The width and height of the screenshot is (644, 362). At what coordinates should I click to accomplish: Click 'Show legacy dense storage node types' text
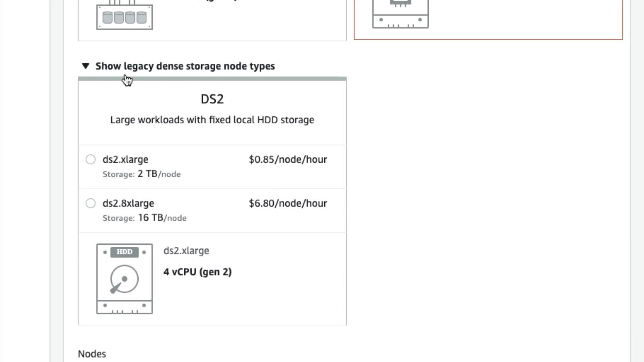[x=185, y=66]
